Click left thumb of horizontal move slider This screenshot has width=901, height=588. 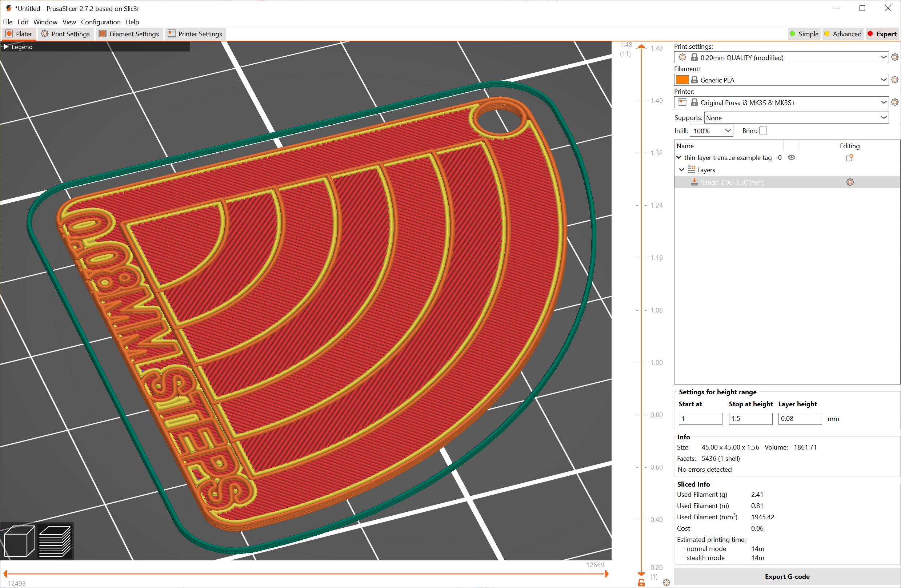coord(5,574)
